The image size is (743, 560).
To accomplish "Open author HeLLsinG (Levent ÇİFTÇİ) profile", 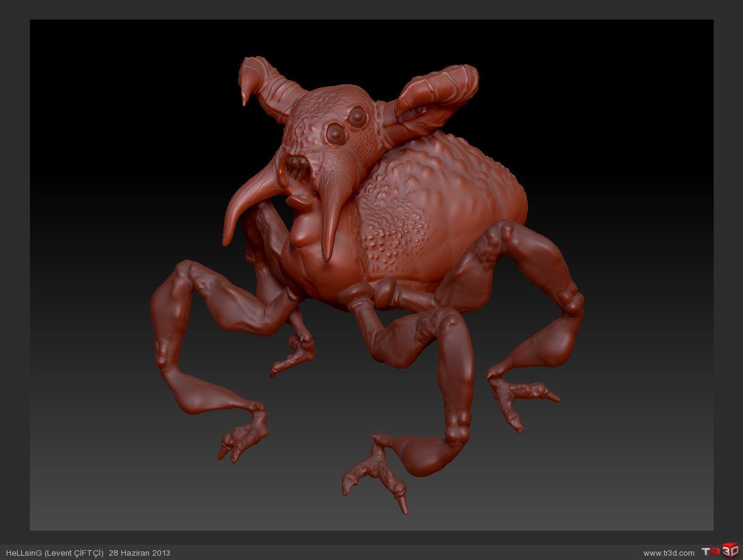I will click(54, 553).
